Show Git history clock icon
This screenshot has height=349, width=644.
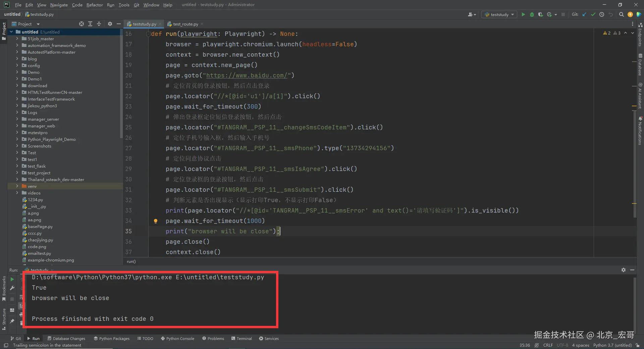click(602, 14)
